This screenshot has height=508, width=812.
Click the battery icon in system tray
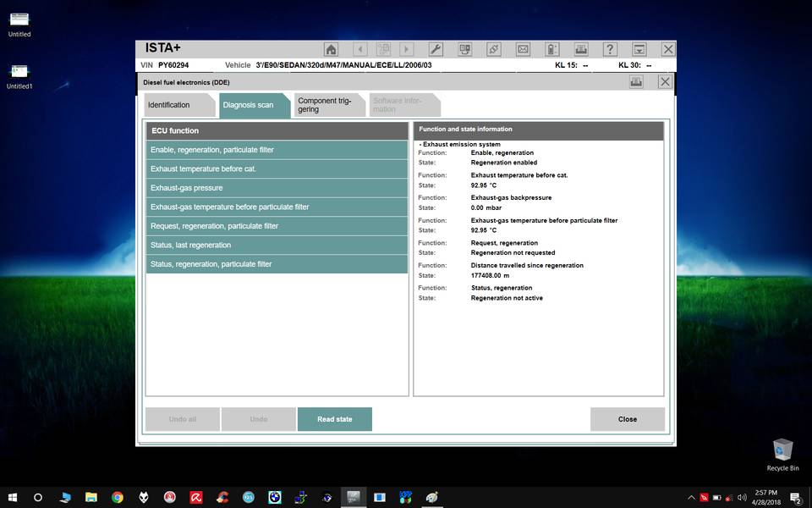point(716,498)
